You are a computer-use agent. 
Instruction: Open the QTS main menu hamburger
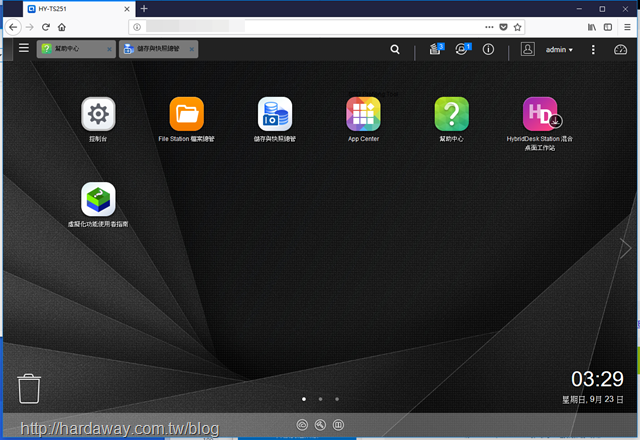click(24, 48)
